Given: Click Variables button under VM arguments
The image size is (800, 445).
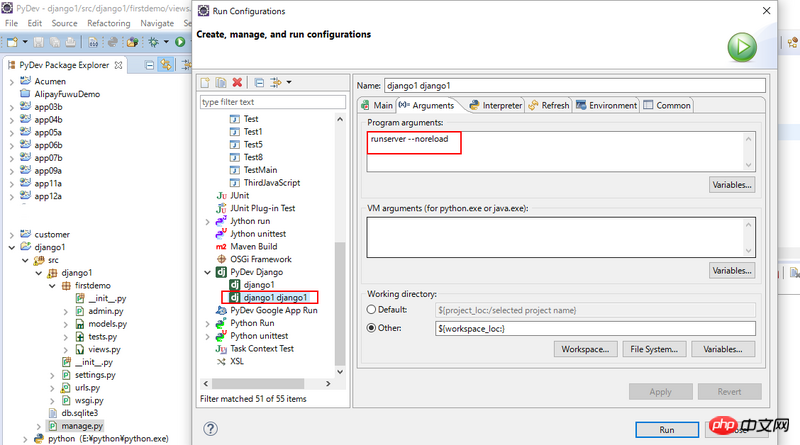Looking at the screenshot, I should 732,270.
